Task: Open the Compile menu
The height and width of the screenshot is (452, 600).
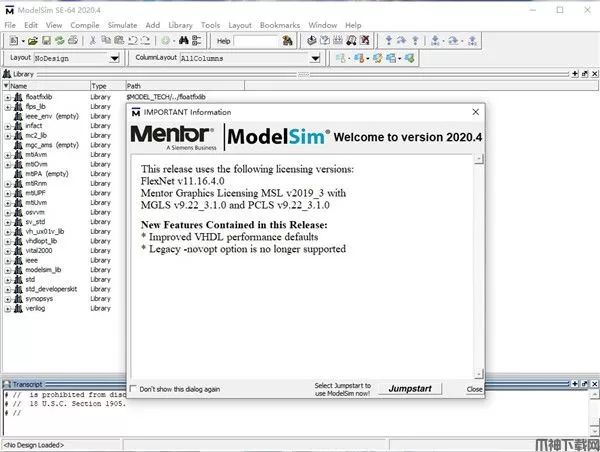Action: click(x=85, y=25)
